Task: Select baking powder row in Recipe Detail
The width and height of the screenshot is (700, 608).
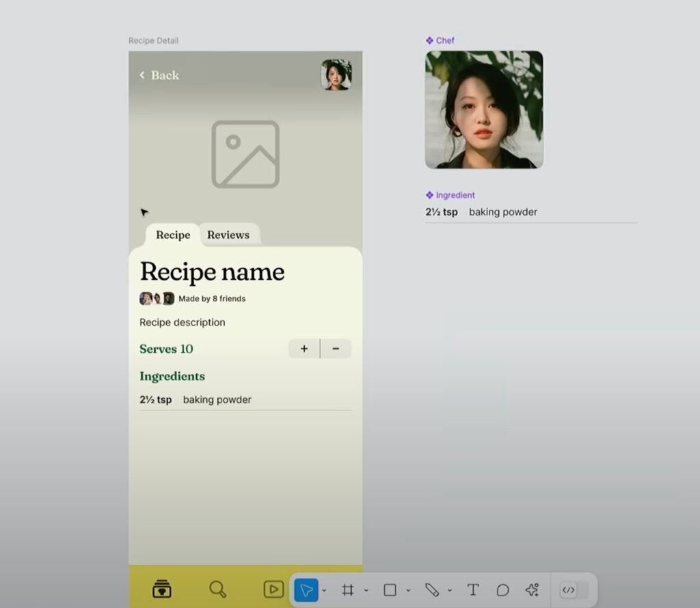Action: [x=245, y=399]
